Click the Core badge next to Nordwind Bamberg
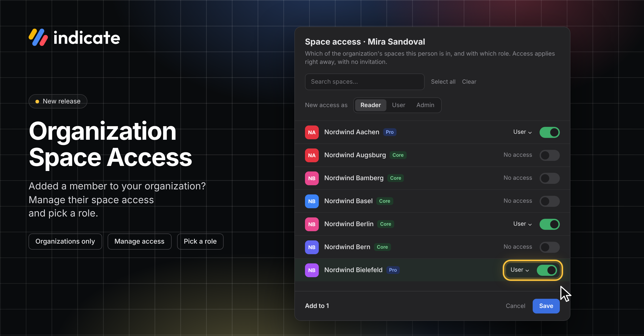The height and width of the screenshot is (336, 644). (396, 178)
